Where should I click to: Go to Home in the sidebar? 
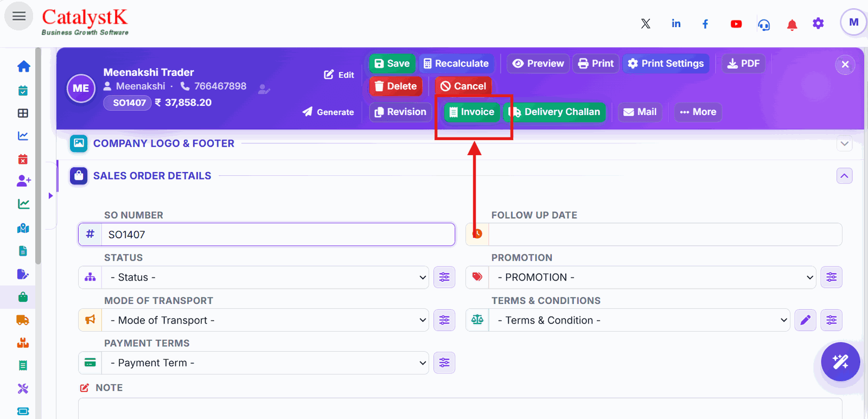[x=23, y=67]
